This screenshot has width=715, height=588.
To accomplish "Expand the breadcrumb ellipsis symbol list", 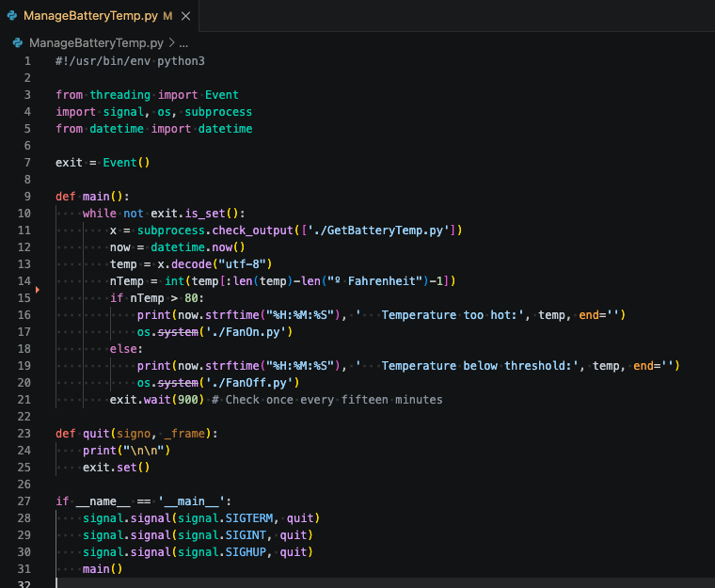I will pyautogui.click(x=183, y=43).
